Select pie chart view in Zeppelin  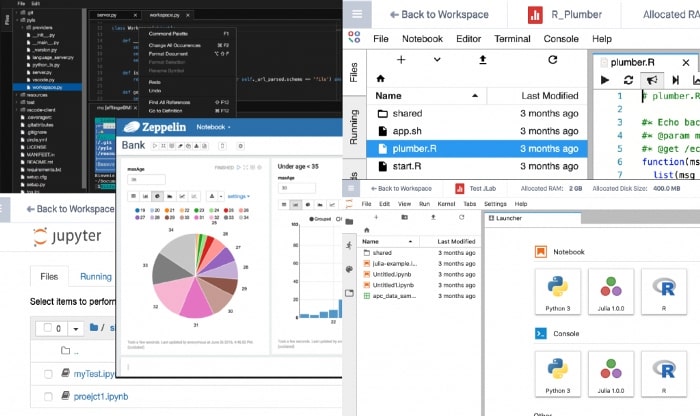pyautogui.click(x=158, y=196)
